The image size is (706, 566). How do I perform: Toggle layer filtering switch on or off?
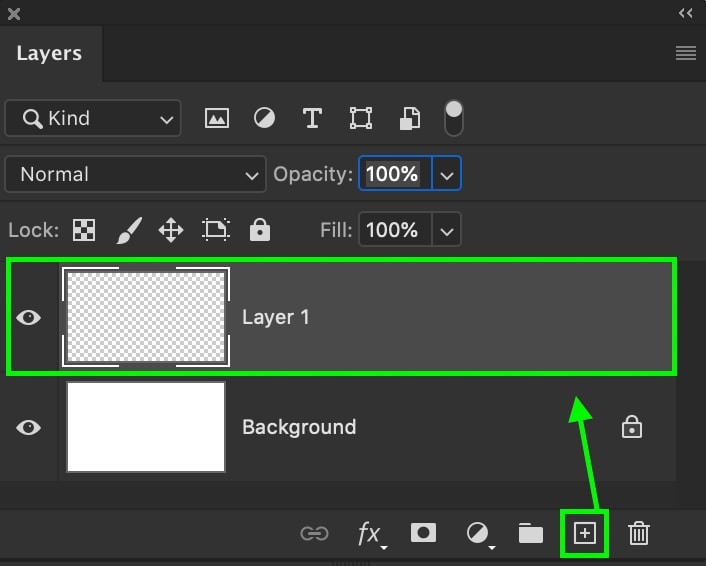[454, 118]
